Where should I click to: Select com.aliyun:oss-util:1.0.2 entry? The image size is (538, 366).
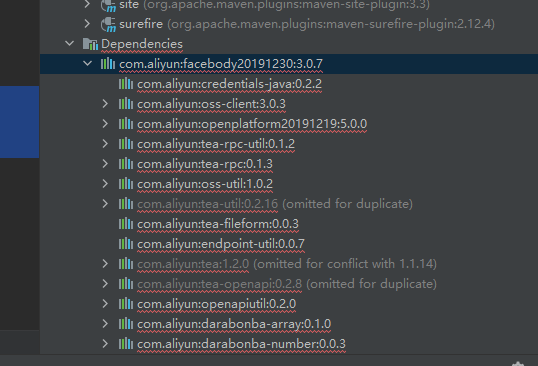[x=205, y=184]
